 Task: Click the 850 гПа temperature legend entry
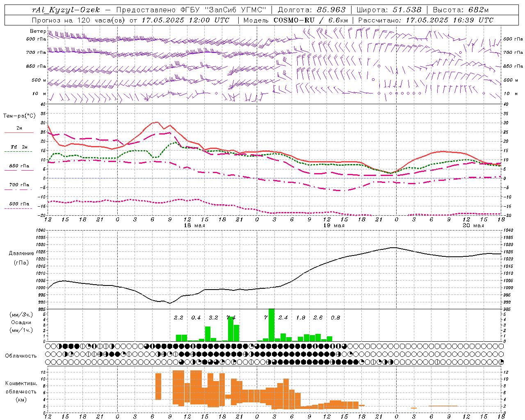point(19,166)
